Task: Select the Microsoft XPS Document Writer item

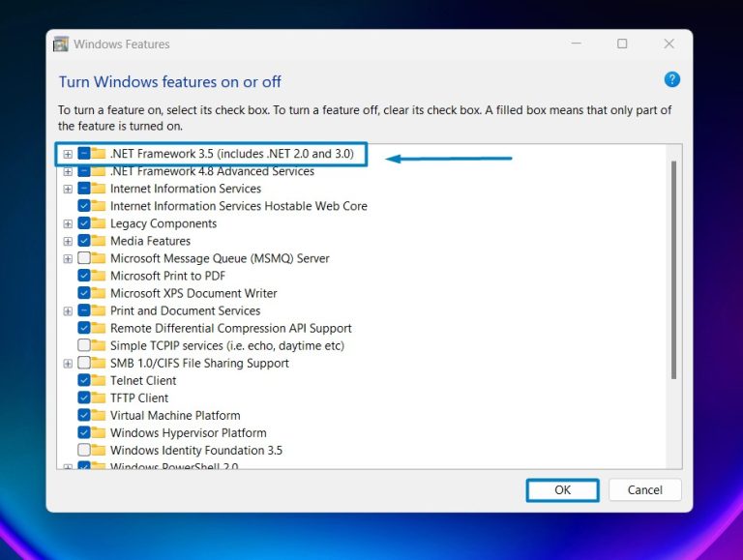Action: [x=193, y=293]
